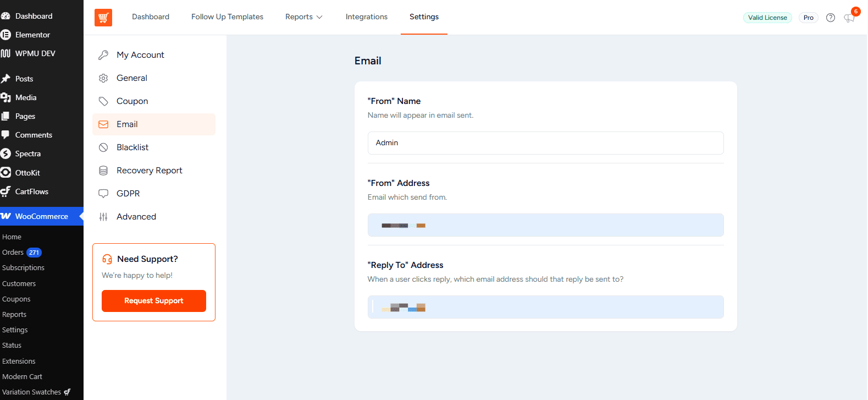Open Blacklist settings section
This screenshot has height=400, width=868.
pos(154,147)
